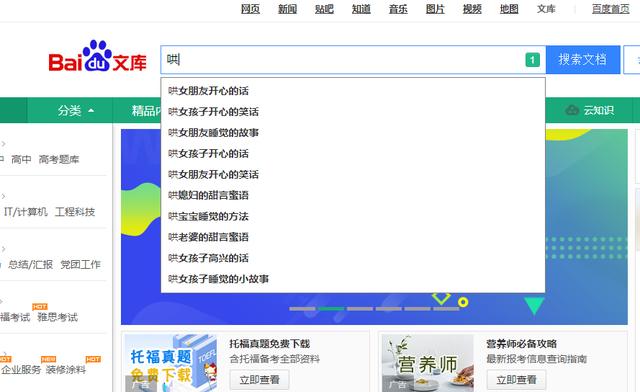Open the 高考题库 category link

click(59, 159)
